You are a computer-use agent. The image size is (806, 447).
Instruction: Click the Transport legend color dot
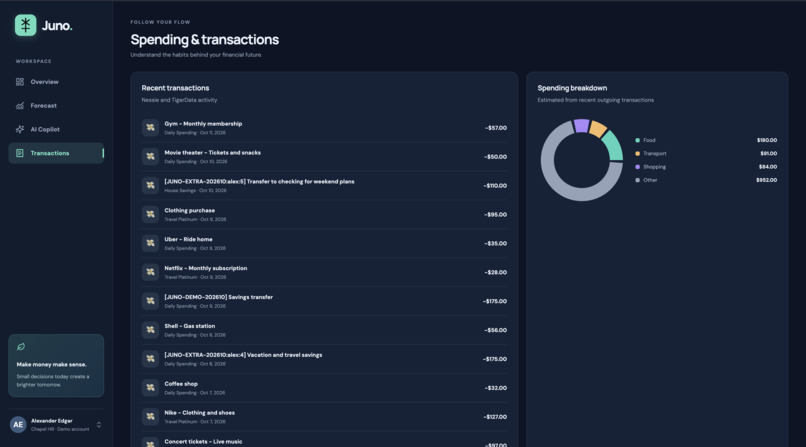(x=637, y=154)
